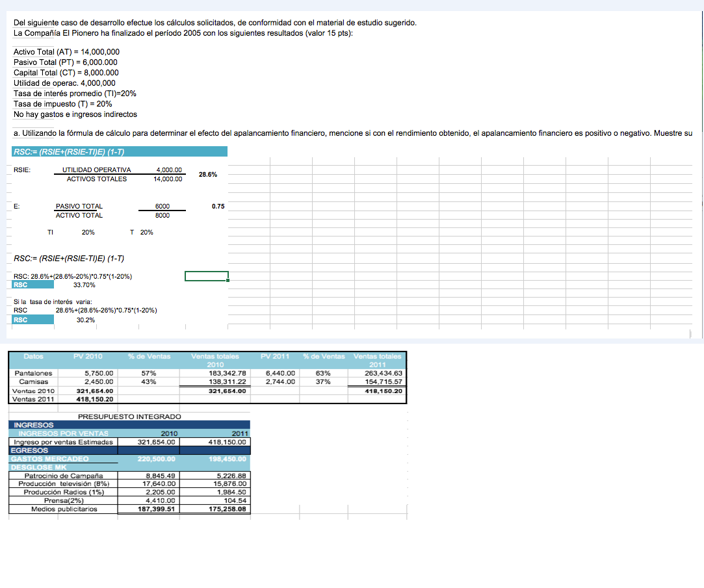Screen dimensions: 704x588
Task: Select the GASTOS MERCADEO 220,500.00 cell
Action: pyautogui.click(x=157, y=459)
